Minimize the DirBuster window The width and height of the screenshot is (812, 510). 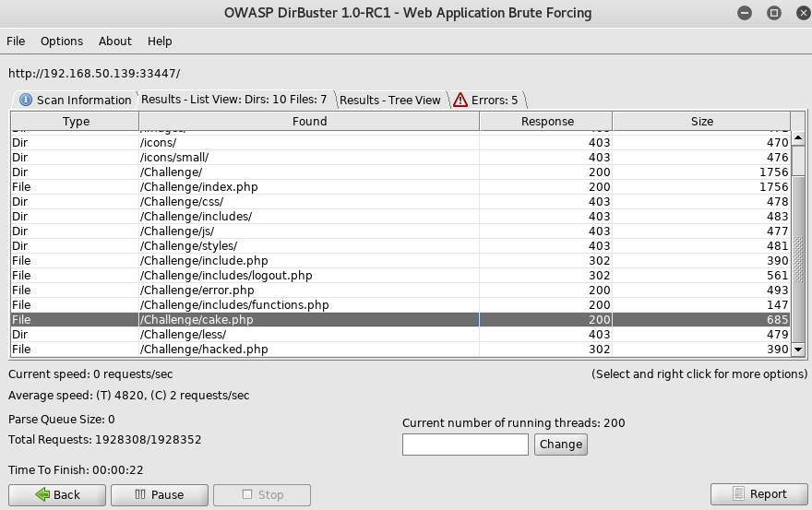[x=745, y=13]
